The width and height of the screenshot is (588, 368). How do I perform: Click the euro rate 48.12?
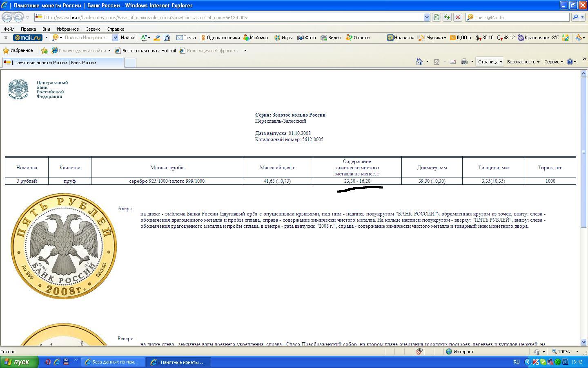point(506,38)
